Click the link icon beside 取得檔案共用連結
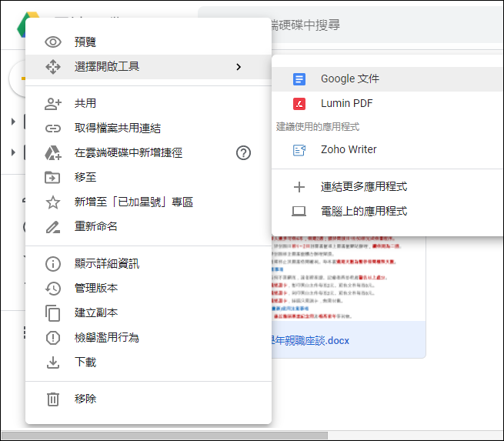504x441 pixels. pyautogui.click(x=53, y=129)
